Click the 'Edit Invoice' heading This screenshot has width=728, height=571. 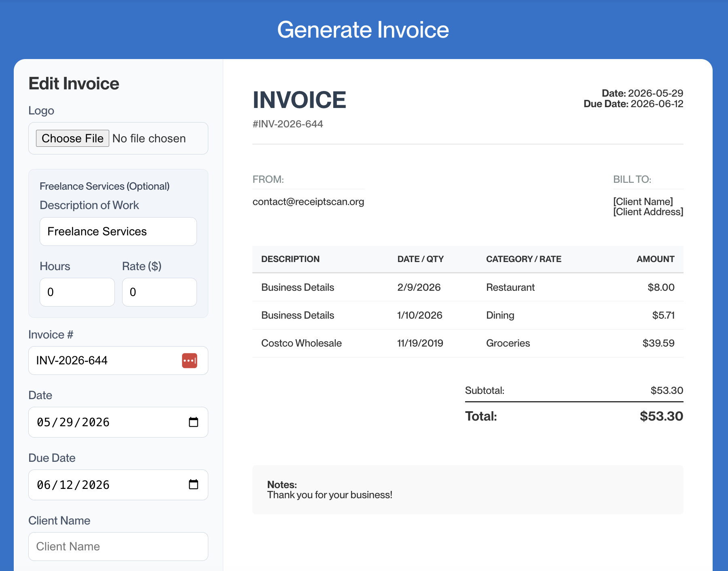point(74,83)
